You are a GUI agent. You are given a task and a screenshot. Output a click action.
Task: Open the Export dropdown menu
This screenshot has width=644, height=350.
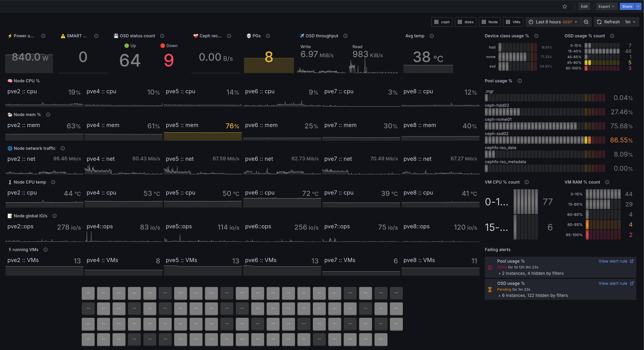pos(606,7)
